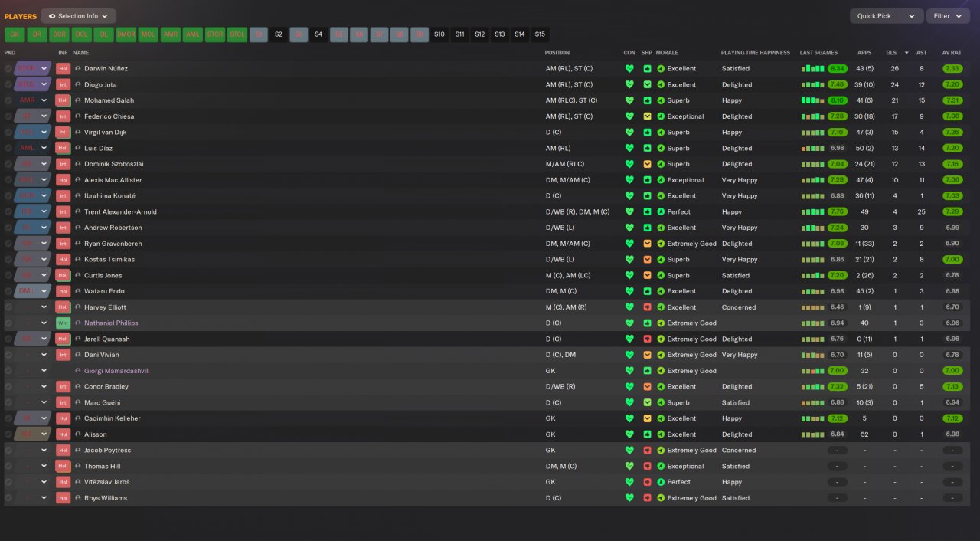The width and height of the screenshot is (980, 541).
Task: Toggle picked tick for Marc Guéhi
Action: coord(8,402)
